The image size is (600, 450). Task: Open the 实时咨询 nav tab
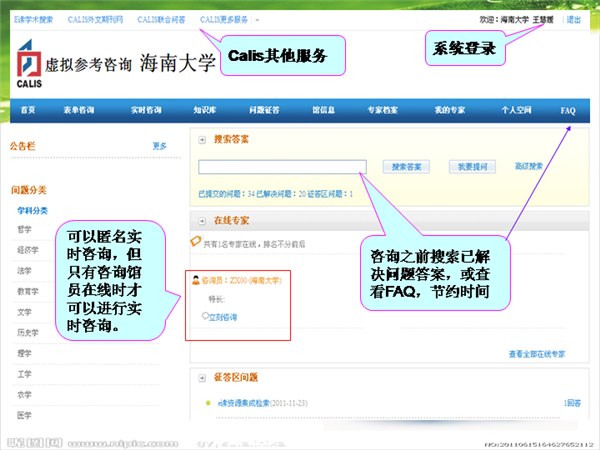146,110
